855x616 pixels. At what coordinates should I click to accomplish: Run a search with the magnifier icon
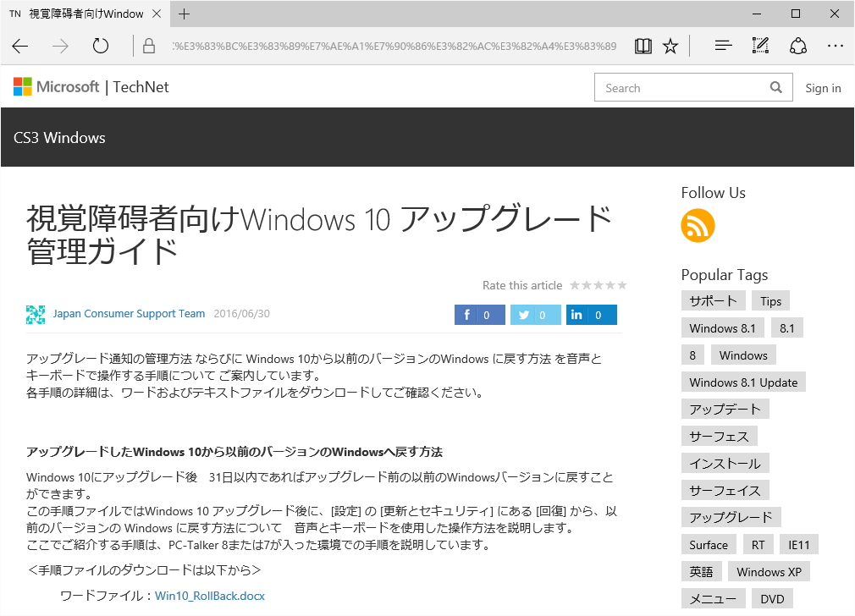tap(775, 87)
